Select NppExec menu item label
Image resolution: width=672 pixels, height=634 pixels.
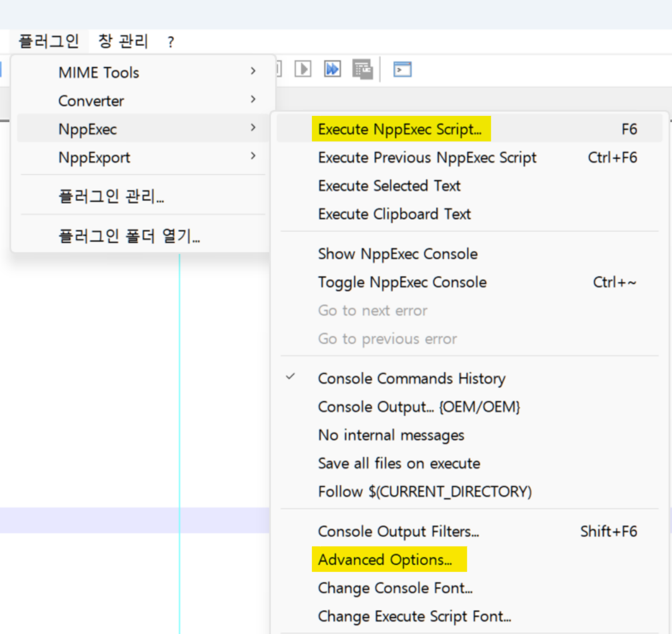click(x=87, y=129)
